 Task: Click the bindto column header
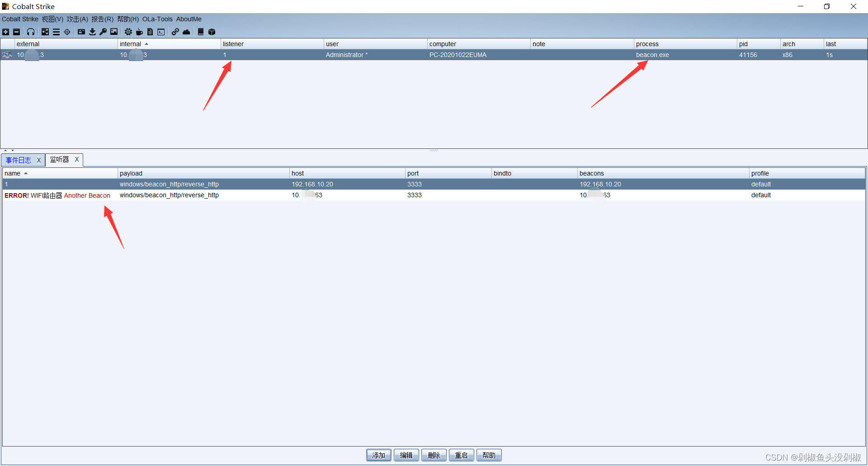pos(534,173)
